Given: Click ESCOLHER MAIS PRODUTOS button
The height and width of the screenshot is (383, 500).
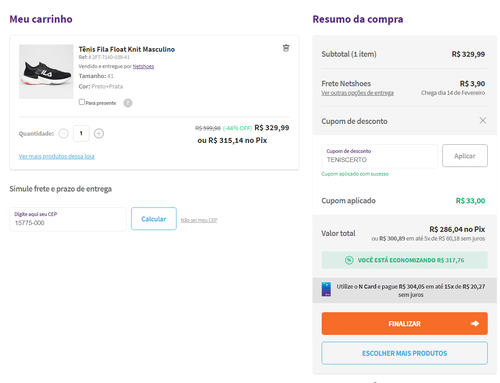Looking at the screenshot, I should click(404, 353).
